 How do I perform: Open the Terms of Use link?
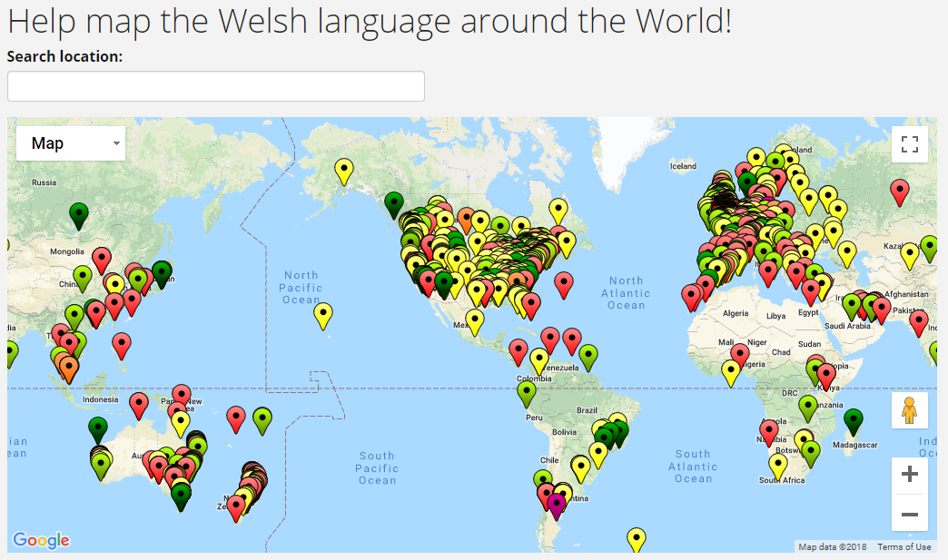click(904, 547)
